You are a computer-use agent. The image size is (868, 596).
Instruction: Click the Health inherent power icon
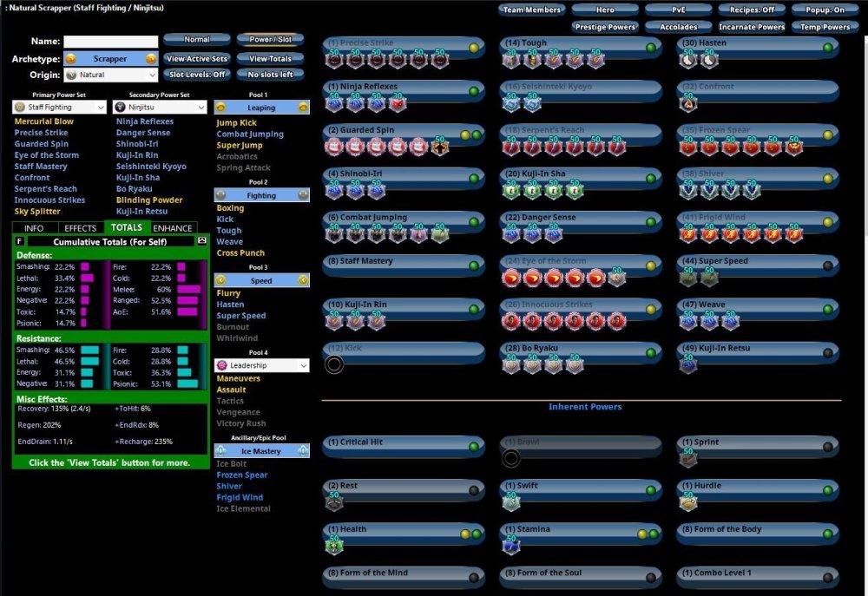[x=334, y=545]
